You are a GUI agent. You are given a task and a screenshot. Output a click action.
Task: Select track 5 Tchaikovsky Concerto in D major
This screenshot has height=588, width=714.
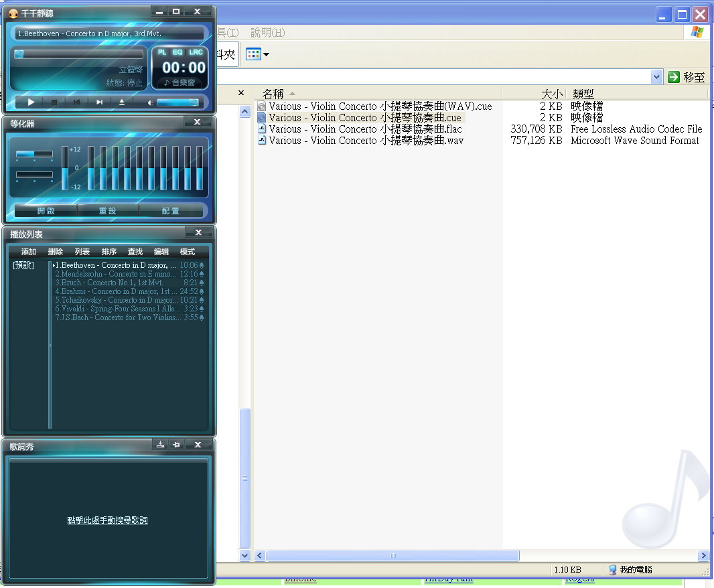[129, 300]
